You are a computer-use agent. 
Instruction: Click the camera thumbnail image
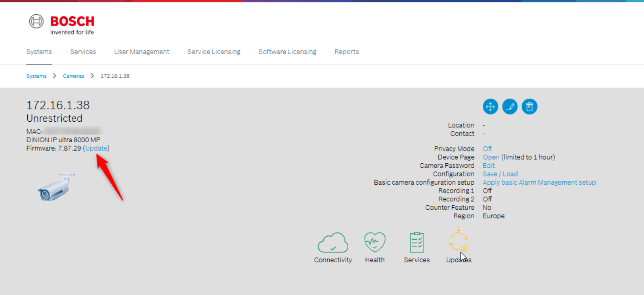[56, 187]
